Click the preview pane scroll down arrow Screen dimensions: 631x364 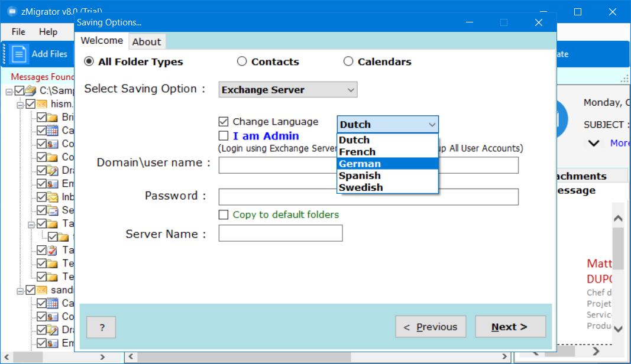pyautogui.click(x=618, y=329)
